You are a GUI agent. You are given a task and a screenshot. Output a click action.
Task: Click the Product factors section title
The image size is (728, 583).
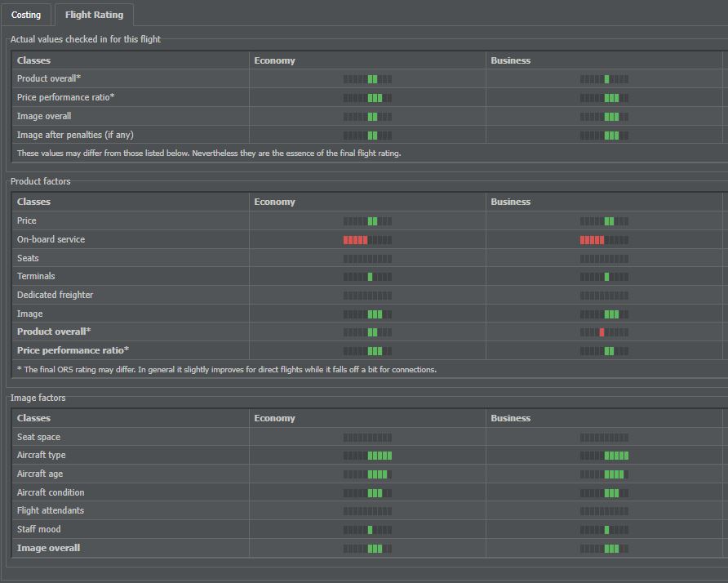[40, 181]
